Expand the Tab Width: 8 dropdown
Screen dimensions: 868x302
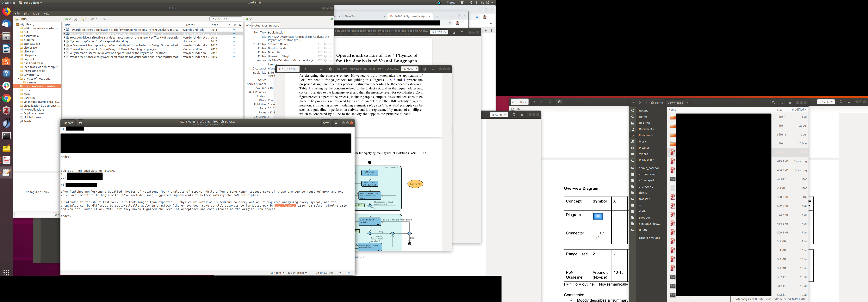[297, 273]
